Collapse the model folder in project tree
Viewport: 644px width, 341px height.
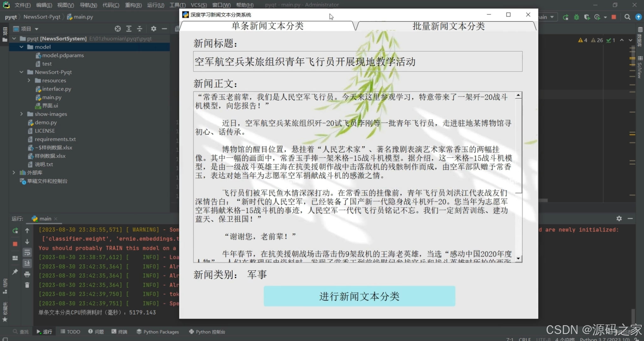(21, 47)
